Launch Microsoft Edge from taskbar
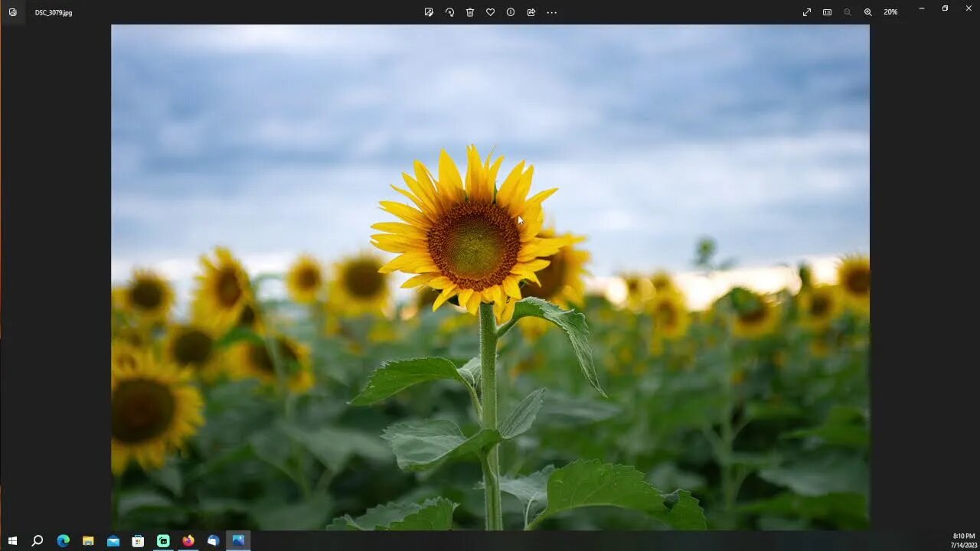This screenshot has width=980, height=551. tap(63, 540)
